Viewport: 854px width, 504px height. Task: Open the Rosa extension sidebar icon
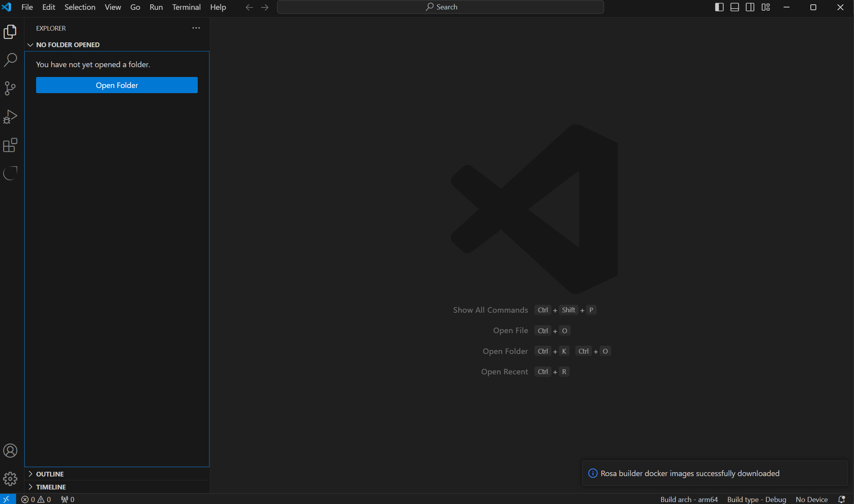click(10, 173)
